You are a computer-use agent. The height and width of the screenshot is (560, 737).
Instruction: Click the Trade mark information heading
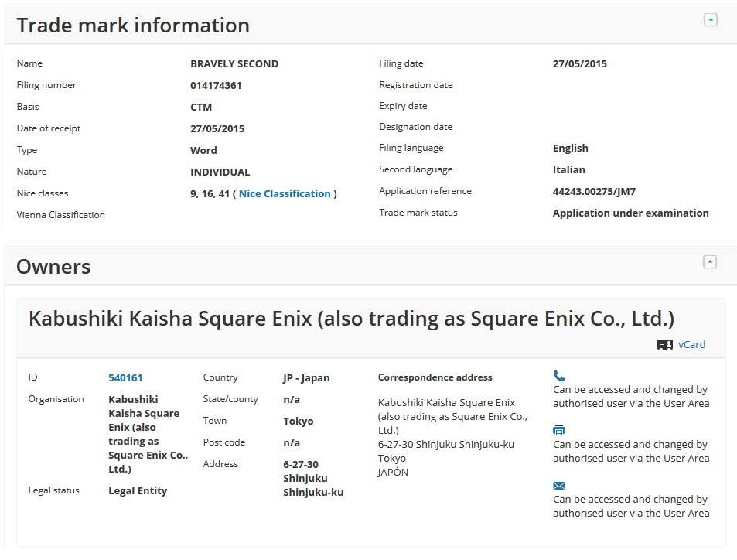(133, 26)
